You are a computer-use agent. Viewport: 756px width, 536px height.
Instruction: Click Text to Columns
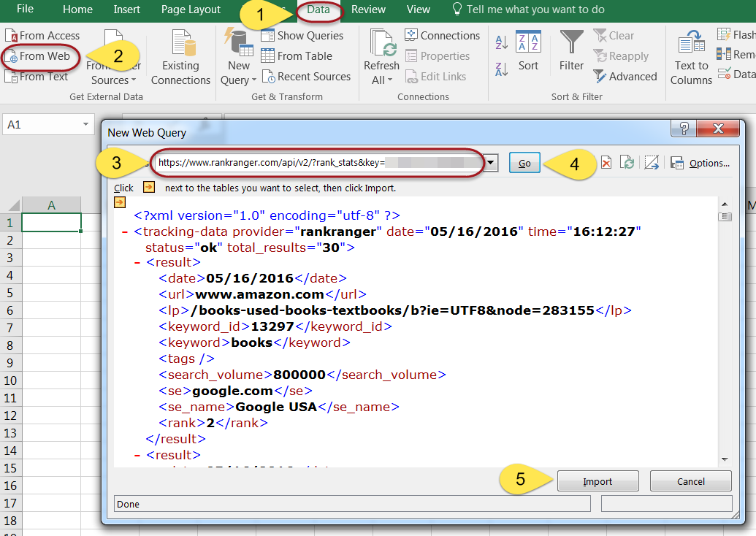(691, 58)
